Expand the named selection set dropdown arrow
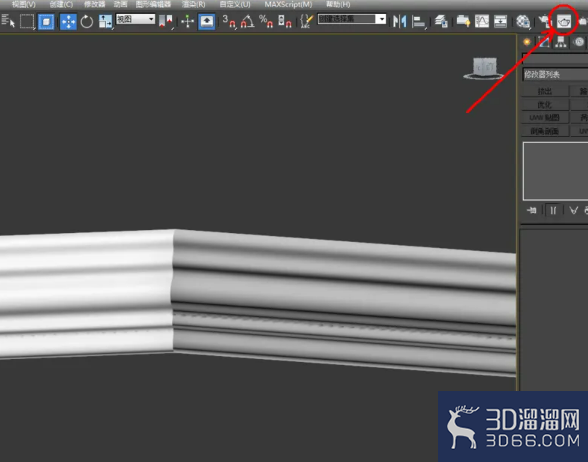588x462 pixels. tap(381, 19)
